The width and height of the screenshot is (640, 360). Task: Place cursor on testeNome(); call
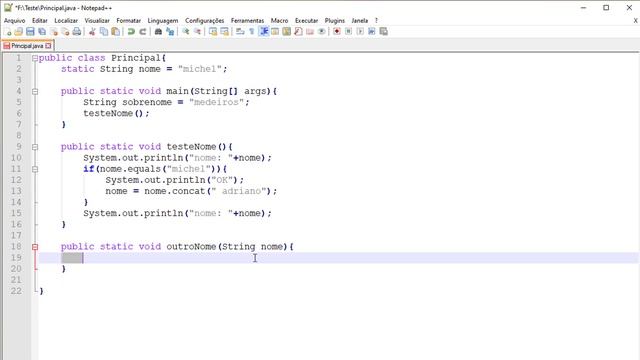point(116,113)
